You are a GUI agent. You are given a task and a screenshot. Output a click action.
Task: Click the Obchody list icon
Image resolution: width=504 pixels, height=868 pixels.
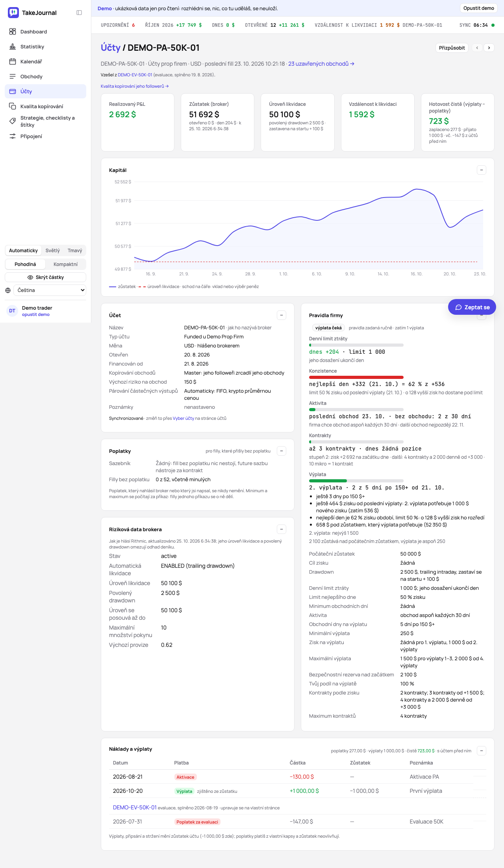point(13,76)
